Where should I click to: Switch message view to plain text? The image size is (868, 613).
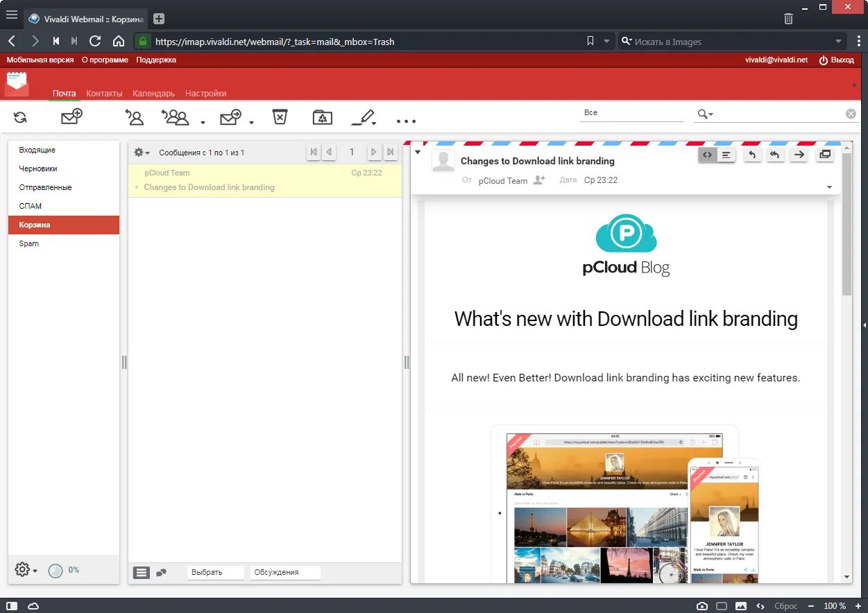pyautogui.click(x=726, y=155)
